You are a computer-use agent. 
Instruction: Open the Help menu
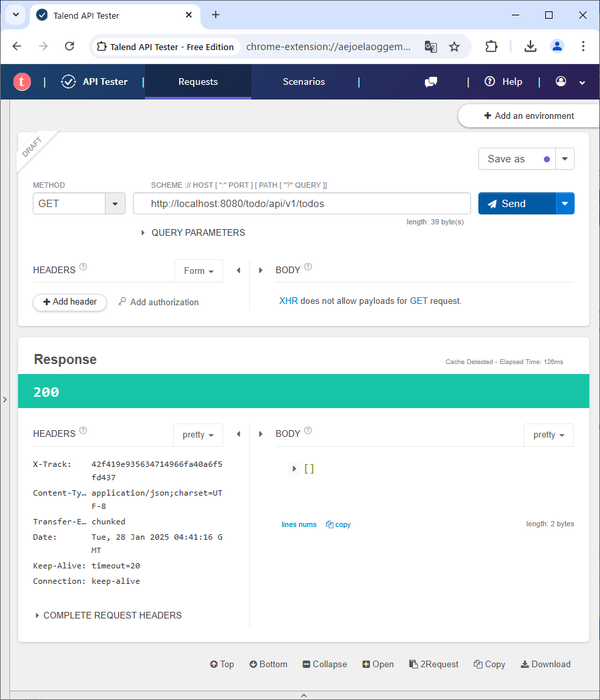click(504, 81)
